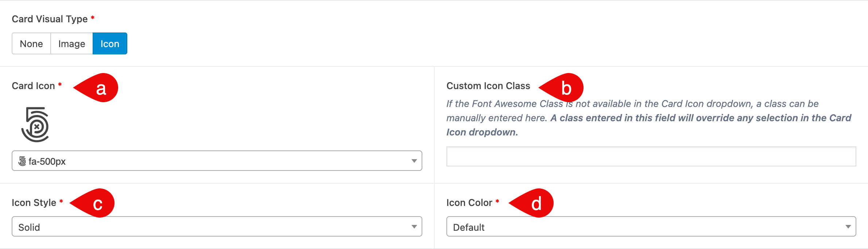
Task: Select the Image card visual type
Action: coord(71,44)
